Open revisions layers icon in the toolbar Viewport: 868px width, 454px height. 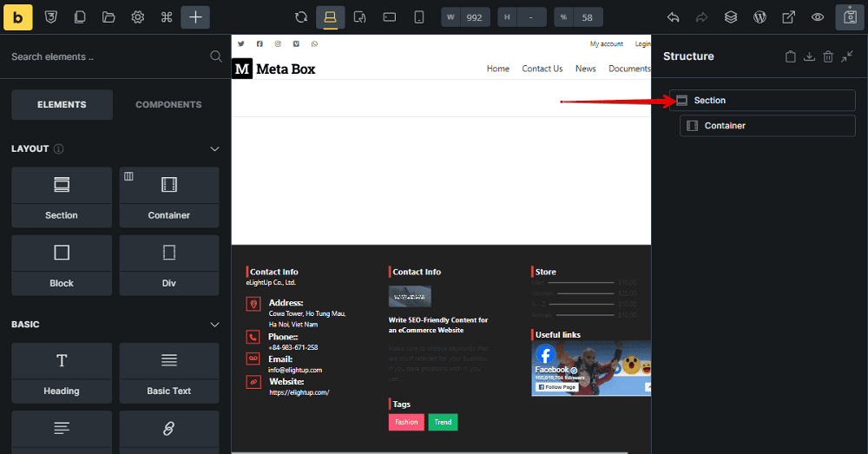point(731,16)
